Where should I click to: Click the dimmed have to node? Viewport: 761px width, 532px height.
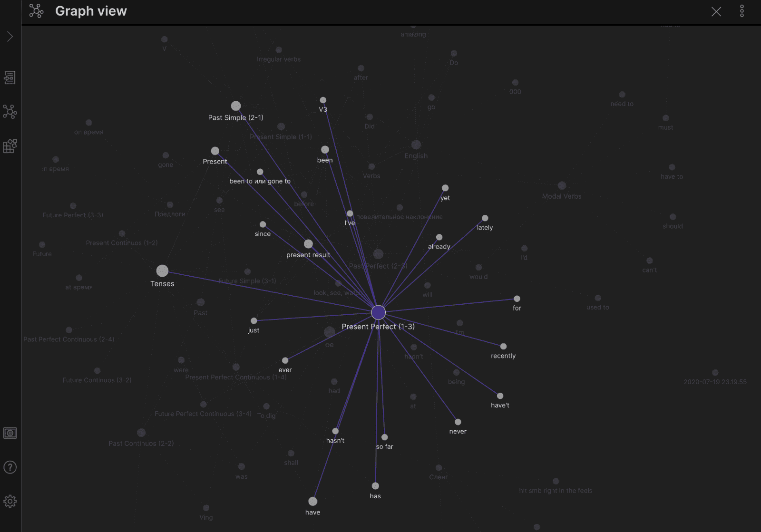[672, 167]
